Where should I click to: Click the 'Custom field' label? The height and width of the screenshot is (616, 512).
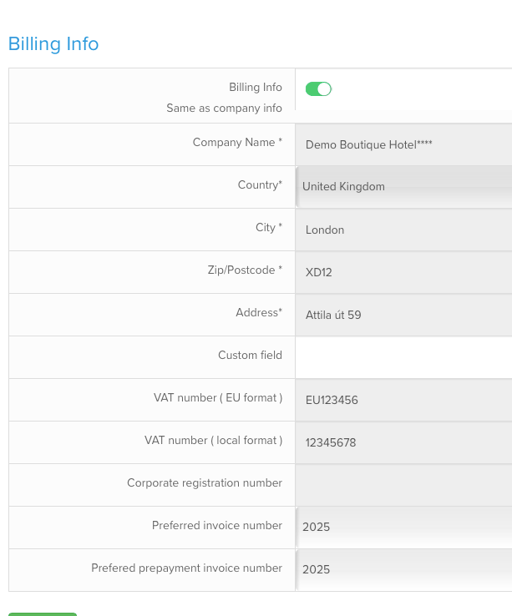coord(250,355)
